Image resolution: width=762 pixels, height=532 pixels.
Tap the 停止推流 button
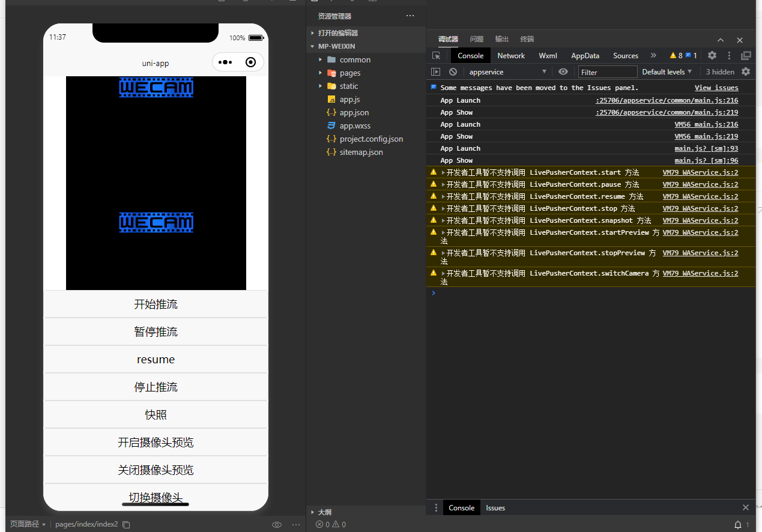pyautogui.click(x=156, y=387)
